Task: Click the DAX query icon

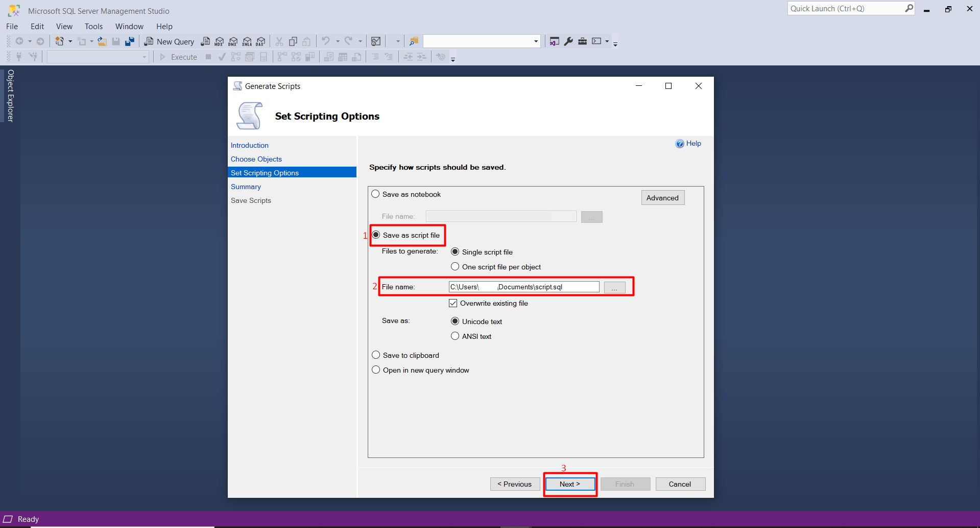Action: (x=261, y=41)
